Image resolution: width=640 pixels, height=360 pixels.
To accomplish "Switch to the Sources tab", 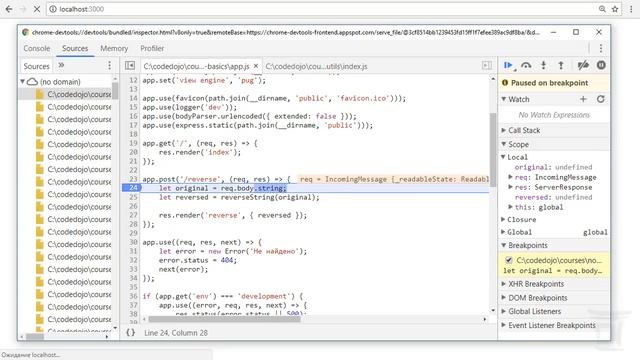I will coord(75,48).
